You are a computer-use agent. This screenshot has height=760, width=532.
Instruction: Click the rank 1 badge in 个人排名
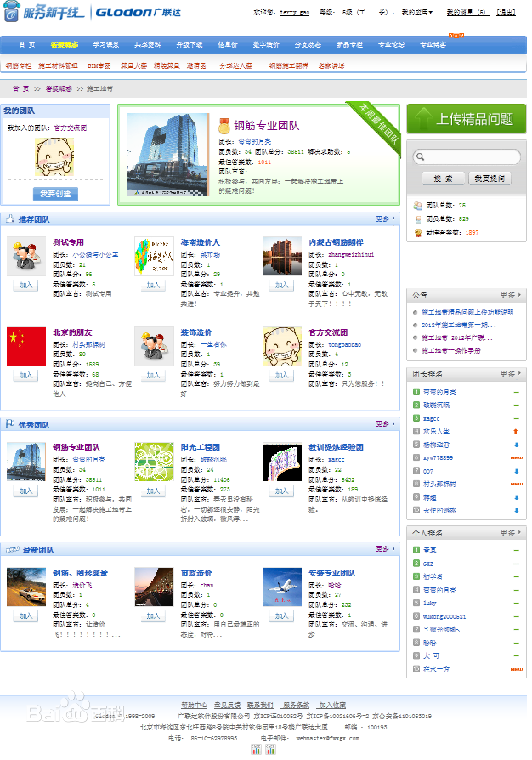416,550
